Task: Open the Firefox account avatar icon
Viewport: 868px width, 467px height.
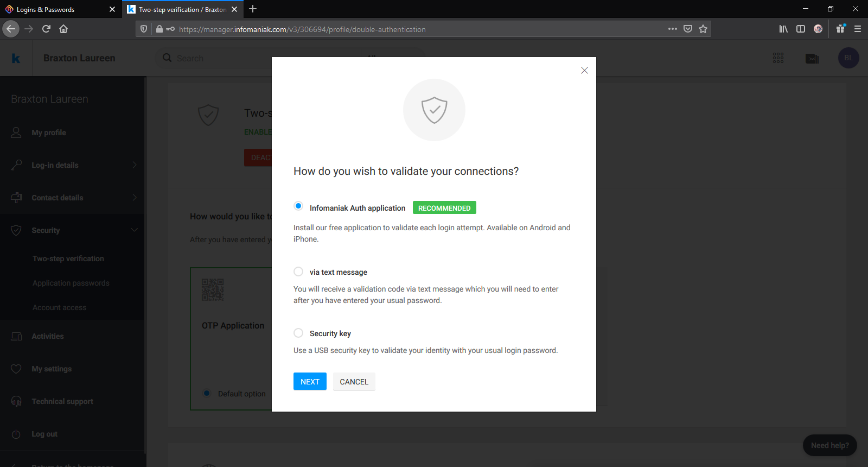Action: click(x=818, y=29)
